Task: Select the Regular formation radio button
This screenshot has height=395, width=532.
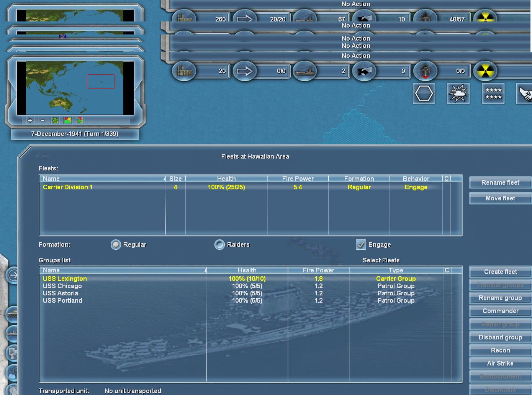Action: click(x=116, y=244)
